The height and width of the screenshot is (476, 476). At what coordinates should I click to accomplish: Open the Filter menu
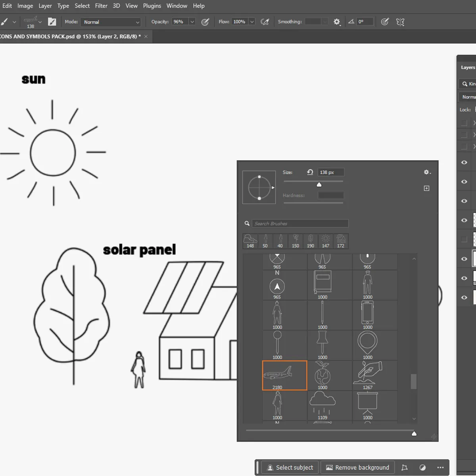[x=101, y=6]
